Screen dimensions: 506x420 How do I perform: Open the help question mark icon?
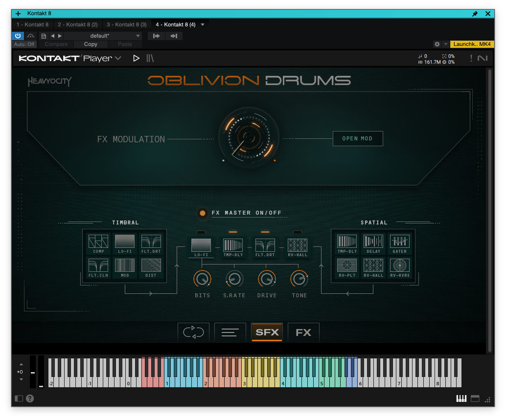(30, 398)
